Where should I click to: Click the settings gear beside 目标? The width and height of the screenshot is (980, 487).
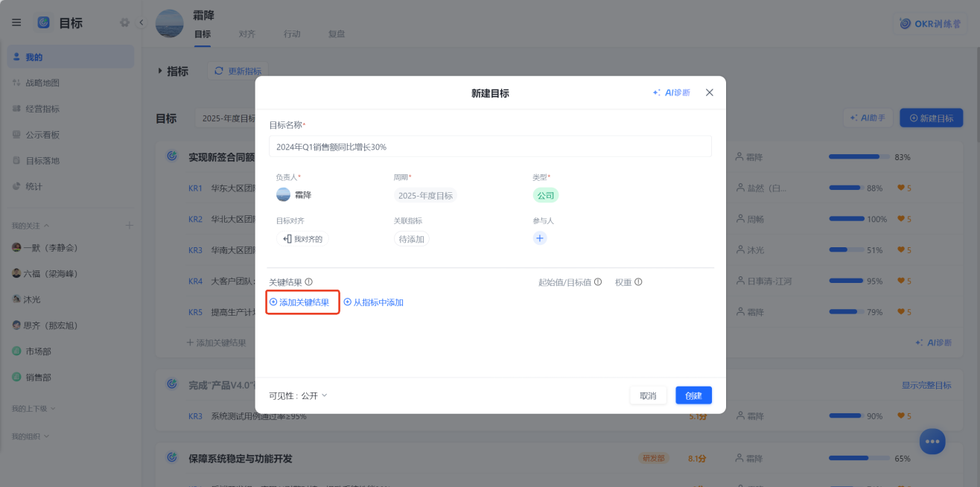(124, 22)
